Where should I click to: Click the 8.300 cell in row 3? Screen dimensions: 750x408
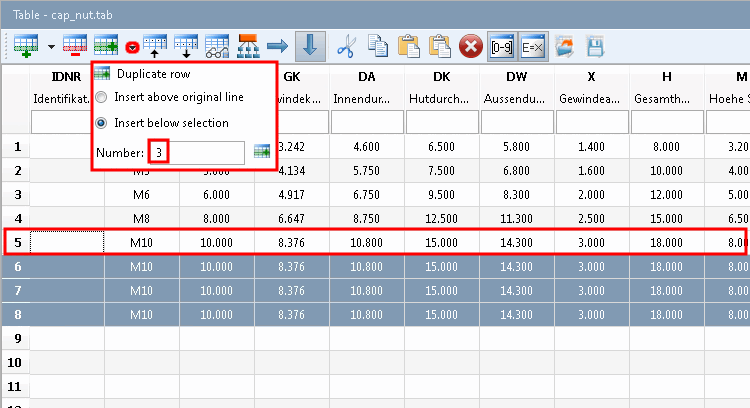tap(517, 195)
